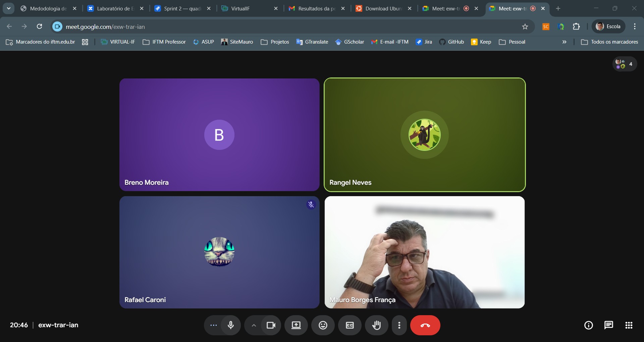The width and height of the screenshot is (644, 342).
Task: Click Rafael Caroni's cat avatar
Action: point(219,252)
